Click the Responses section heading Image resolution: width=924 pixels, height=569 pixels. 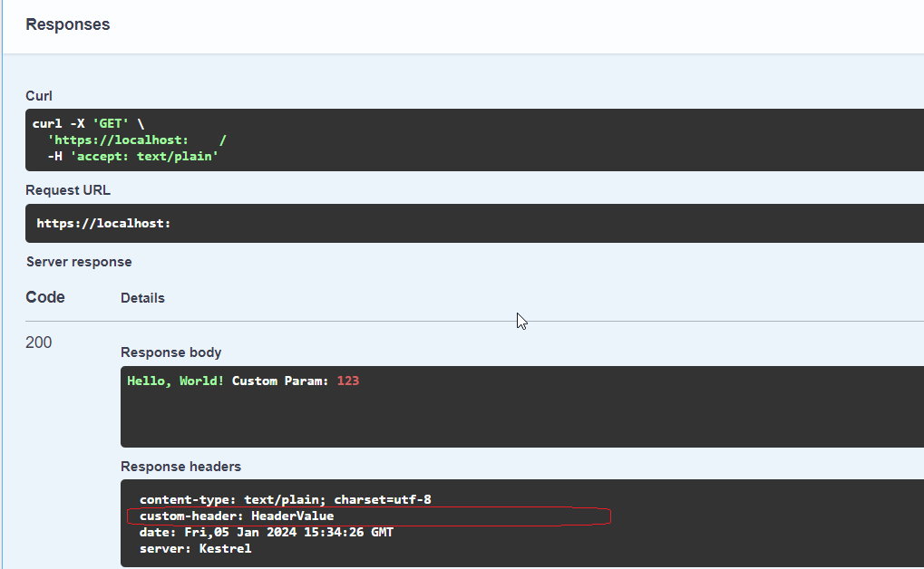[68, 24]
